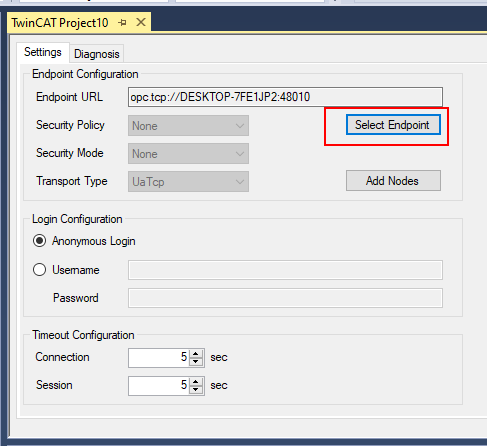Choose the Username login radio option

tap(39, 269)
